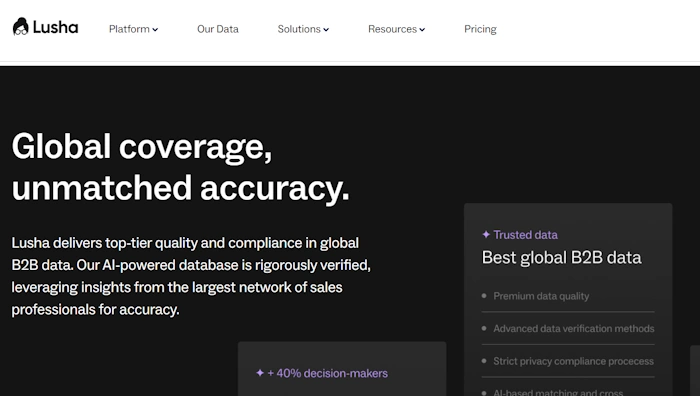Image resolution: width=700 pixels, height=396 pixels.
Task: Click the AI-based matching list item
Action: pyautogui.click(x=558, y=392)
